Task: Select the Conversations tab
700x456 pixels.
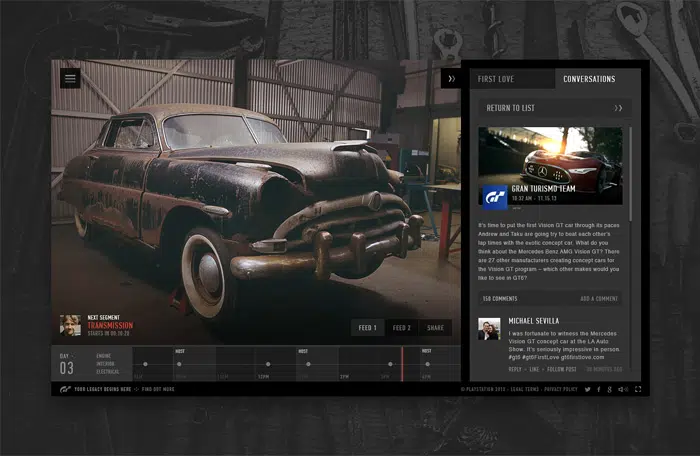Action: pyautogui.click(x=589, y=79)
